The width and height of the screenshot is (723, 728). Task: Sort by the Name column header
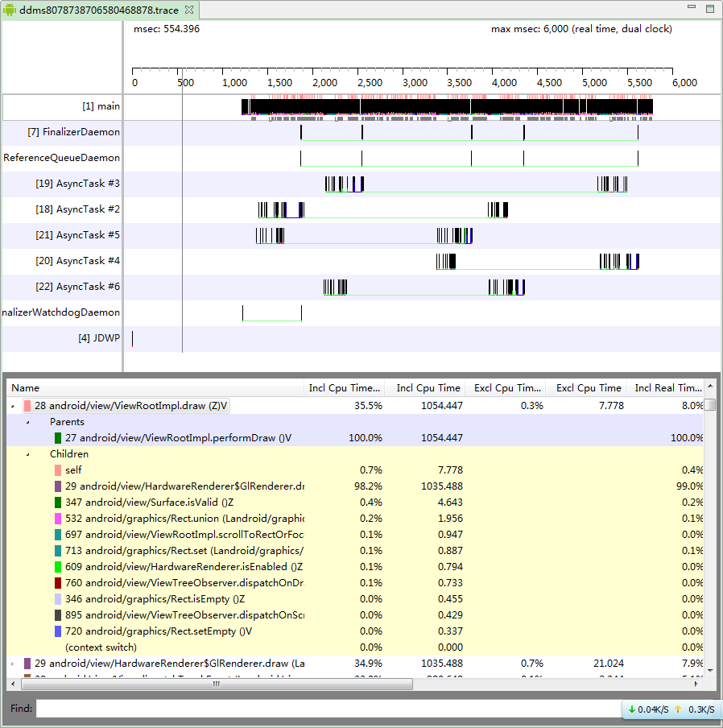(153, 388)
